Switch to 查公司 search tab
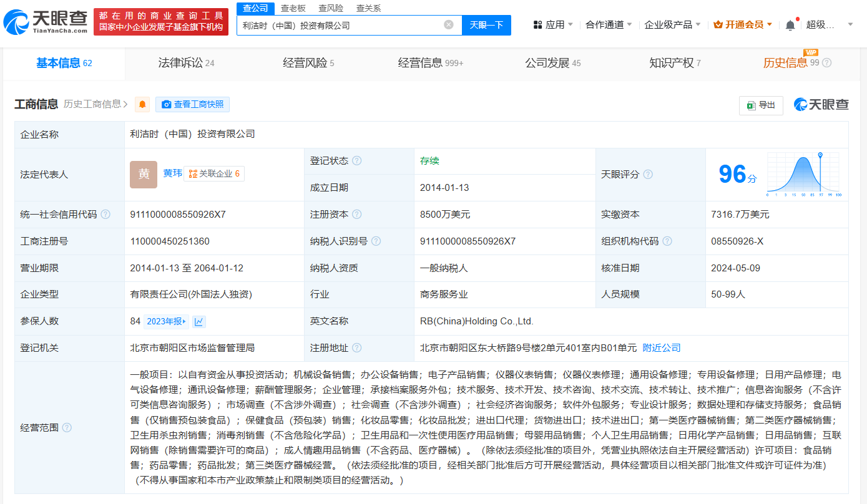Image resolution: width=867 pixels, height=504 pixels. tap(255, 8)
